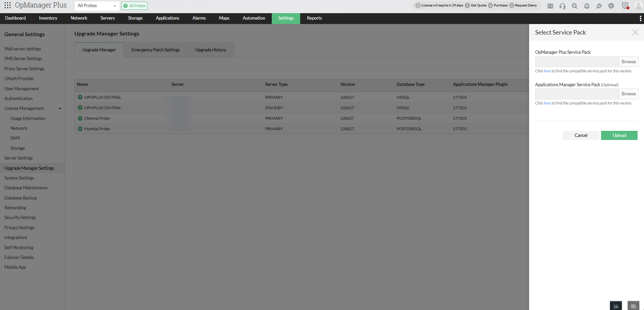Switch to the Upgrade History tab

[211, 50]
